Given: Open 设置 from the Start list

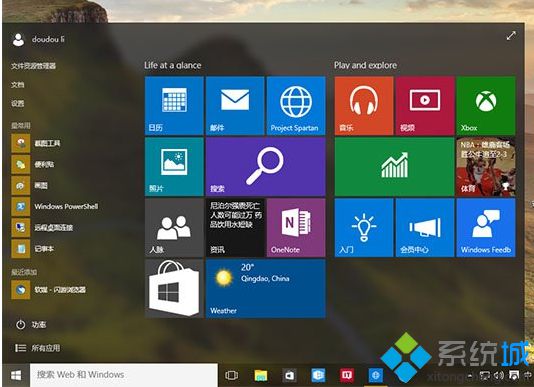Looking at the screenshot, I should [x=18, y=103].
